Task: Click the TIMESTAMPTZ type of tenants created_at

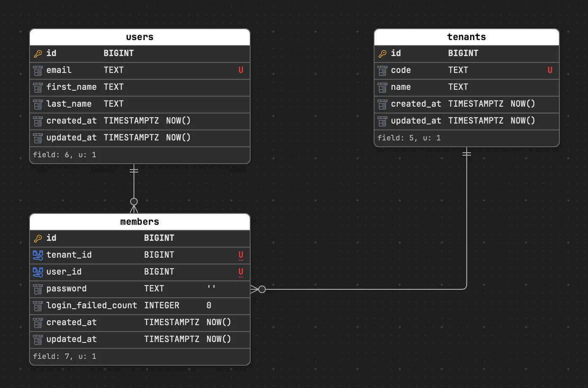Action: 476,104
